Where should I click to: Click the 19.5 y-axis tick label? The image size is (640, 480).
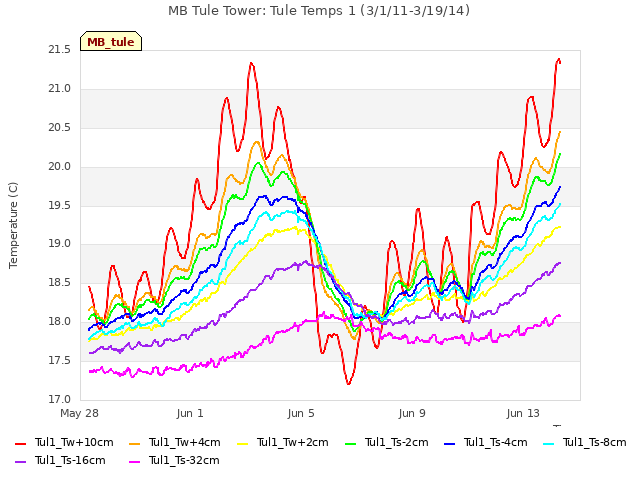pos(60,206)
